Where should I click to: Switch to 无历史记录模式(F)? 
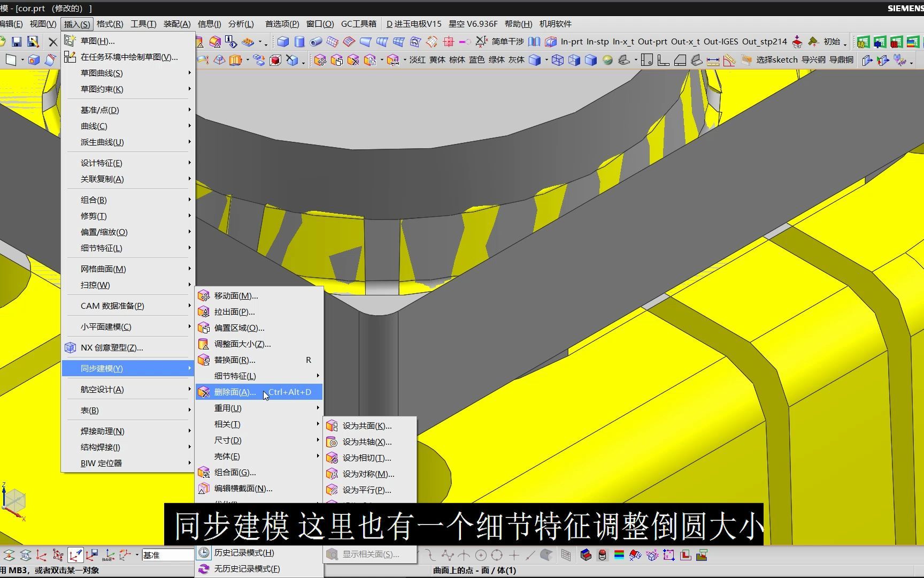tap(246, 569)
